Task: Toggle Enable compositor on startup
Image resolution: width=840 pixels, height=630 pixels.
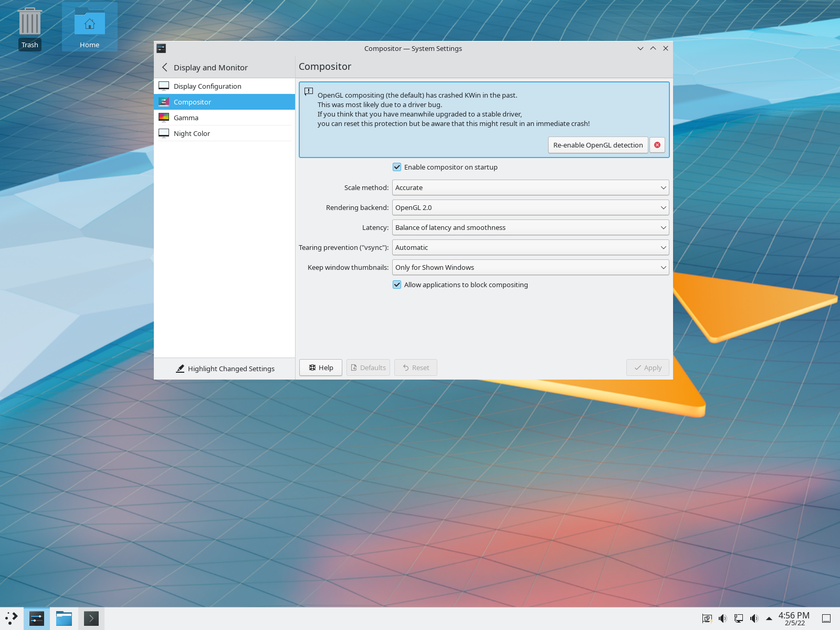Action: (445, 167)
